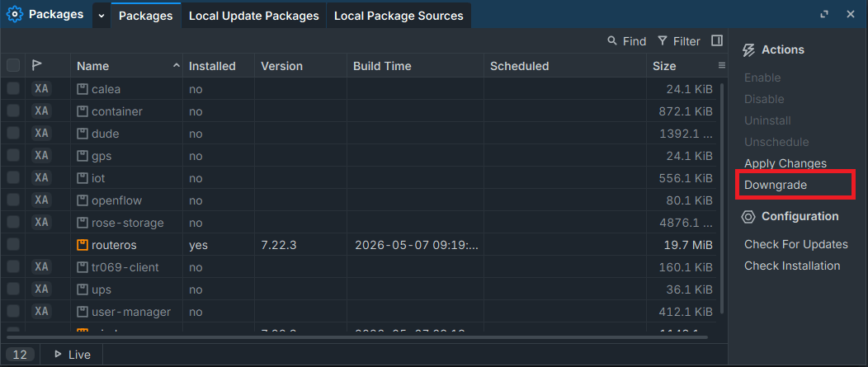The width and height of the screenshot is (868, 367).
Task: Collapse the Configuration section header
Action: pos(790,216)
